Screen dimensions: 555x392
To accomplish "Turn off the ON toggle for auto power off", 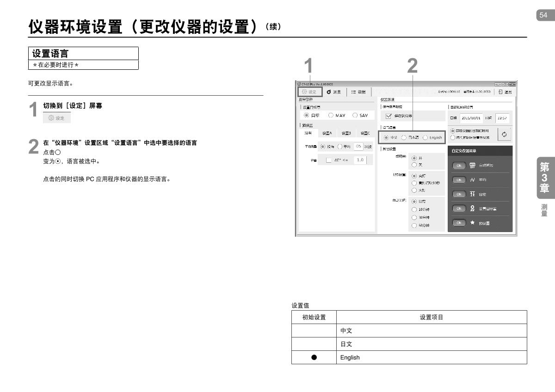I will click(459, 165).
